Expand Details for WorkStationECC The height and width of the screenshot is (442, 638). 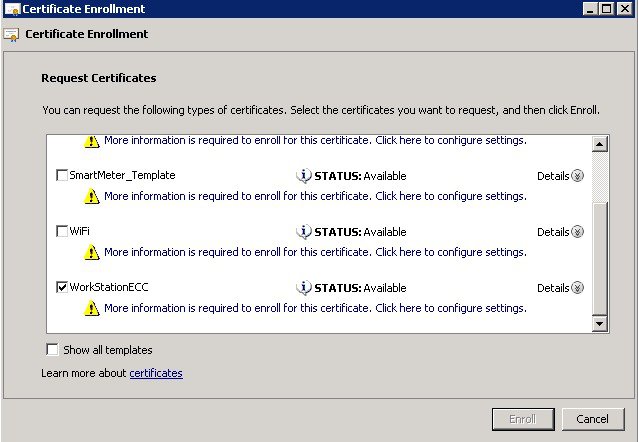tap(560, 288)
